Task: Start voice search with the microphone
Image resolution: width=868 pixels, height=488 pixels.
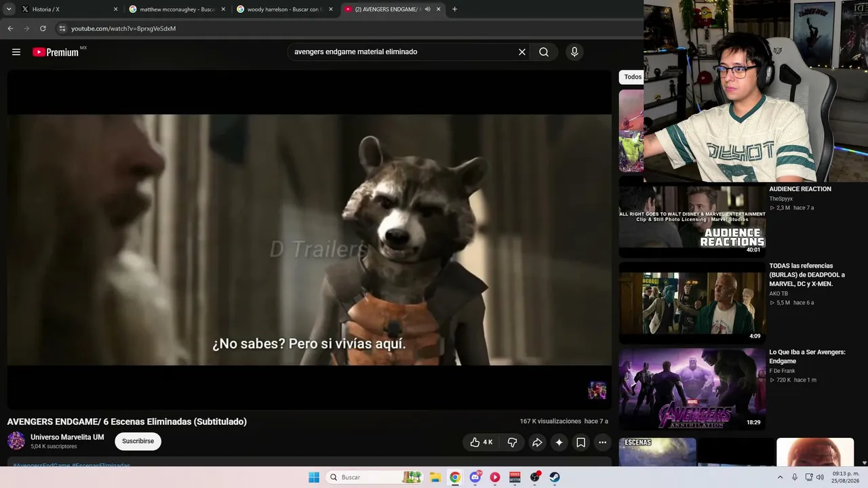Action: point(574,52)
